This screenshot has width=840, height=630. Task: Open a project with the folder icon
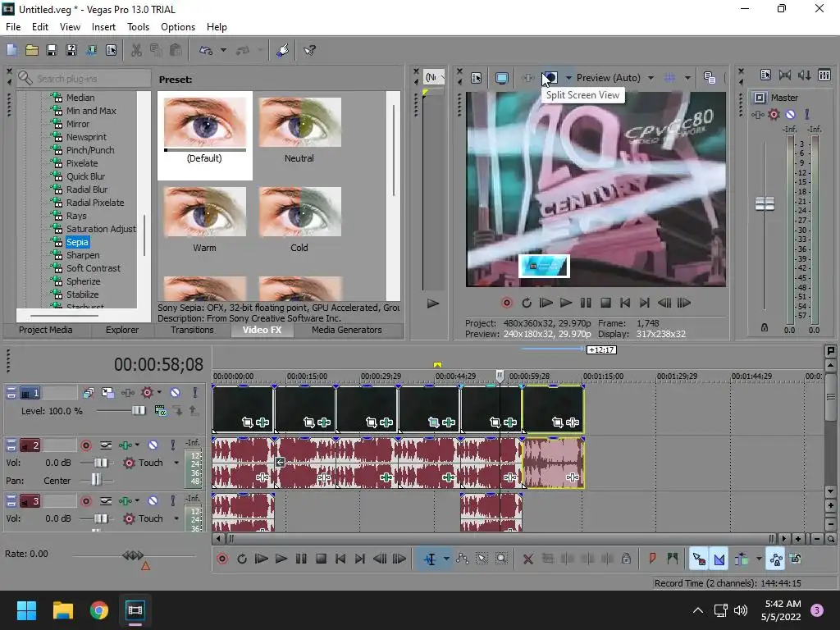32,50
